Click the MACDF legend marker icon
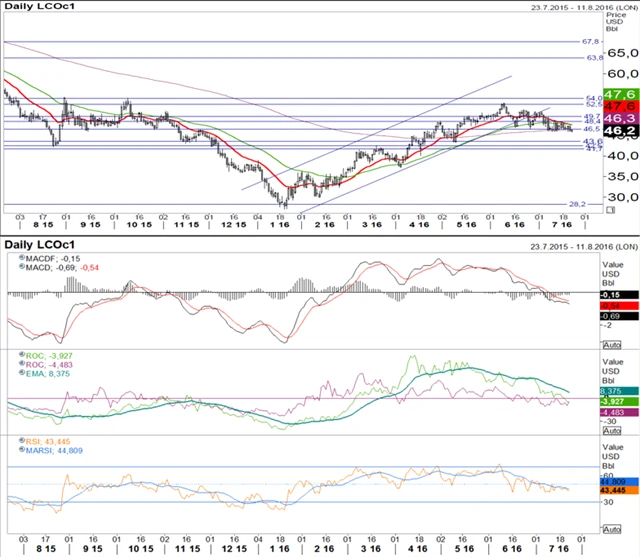640x557 pixels. tap(12, 258)
